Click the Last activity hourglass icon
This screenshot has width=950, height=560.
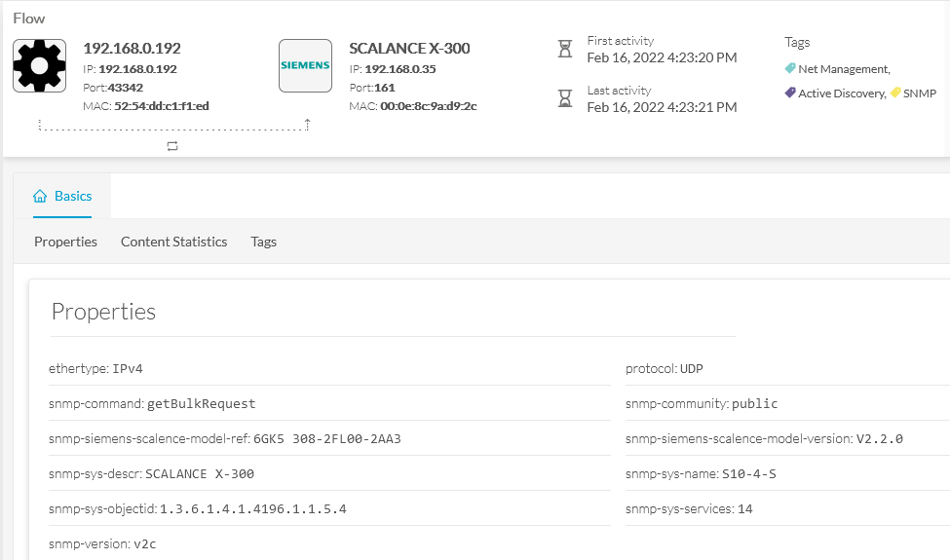tap(565, 98)
